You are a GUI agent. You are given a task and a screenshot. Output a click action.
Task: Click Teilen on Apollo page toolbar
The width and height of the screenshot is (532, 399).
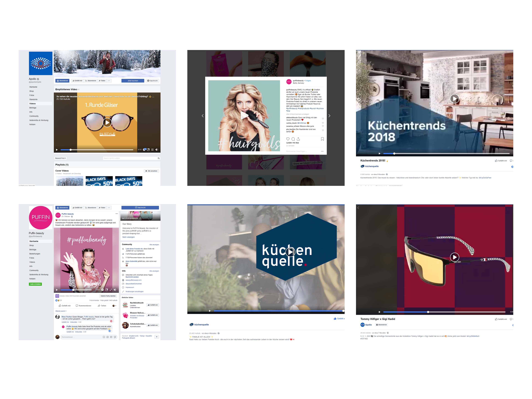click(102, 81)
